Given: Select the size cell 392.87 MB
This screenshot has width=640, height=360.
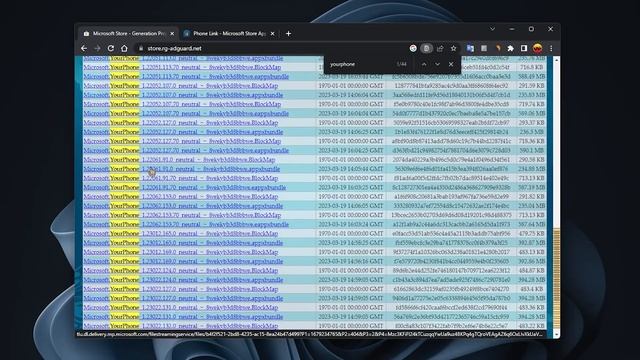Looking at the screenshot, I should [x=531, y=243].
